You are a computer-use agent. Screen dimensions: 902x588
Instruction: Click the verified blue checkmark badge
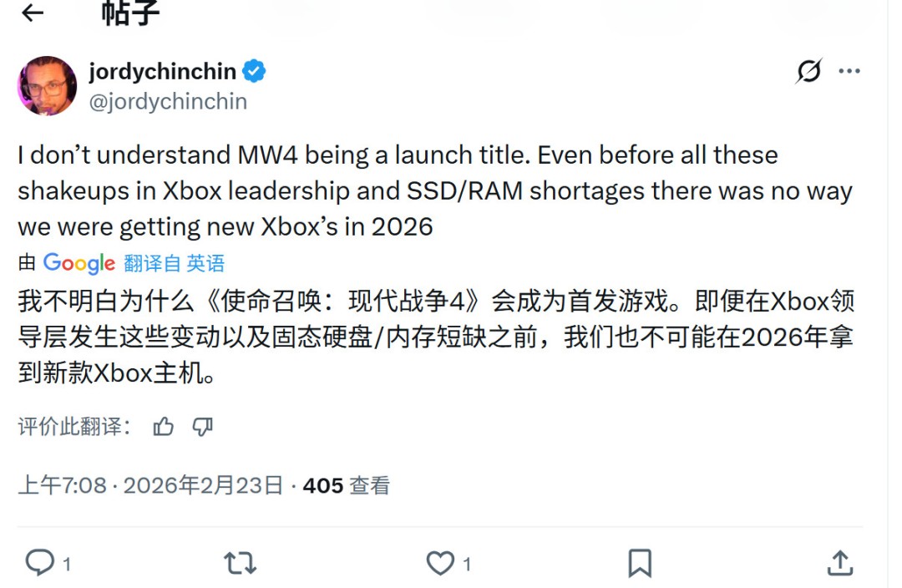[254, 71]
